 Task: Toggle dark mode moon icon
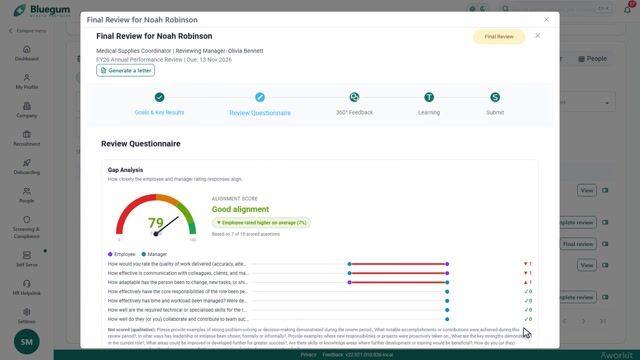point(482,9)
